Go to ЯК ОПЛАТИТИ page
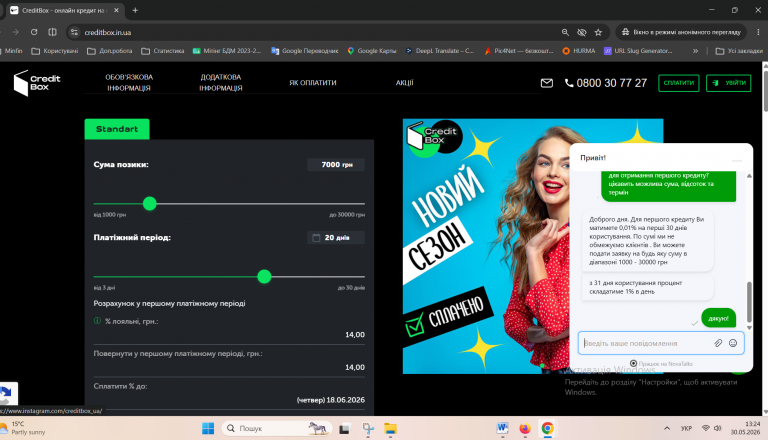The height and width of the screenshot is (440, 768). point(312,83)
